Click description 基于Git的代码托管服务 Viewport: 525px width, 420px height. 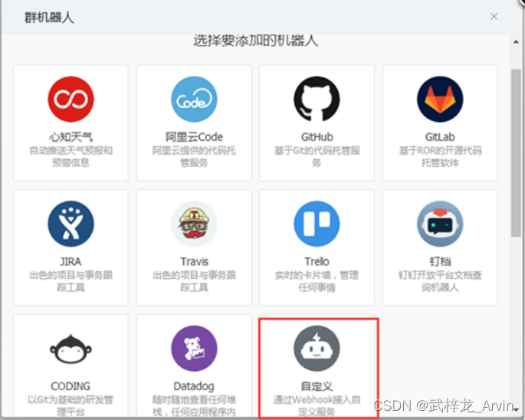pos(317,156)
